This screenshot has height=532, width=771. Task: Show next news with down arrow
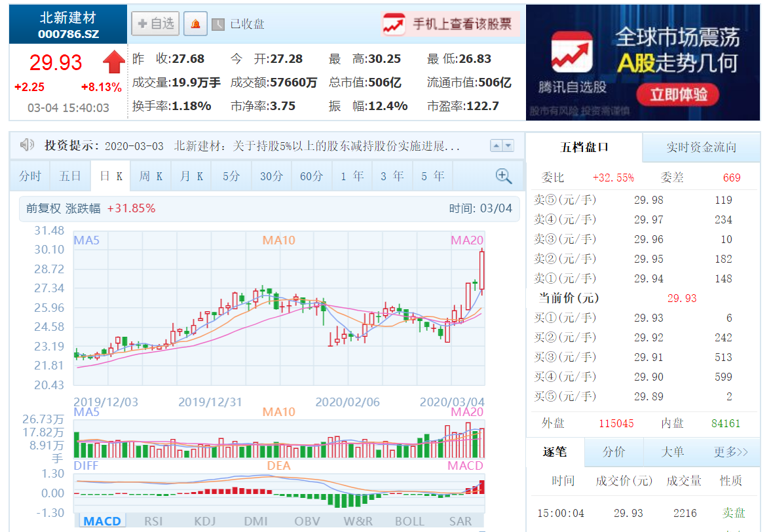click(x=508, y=145)
